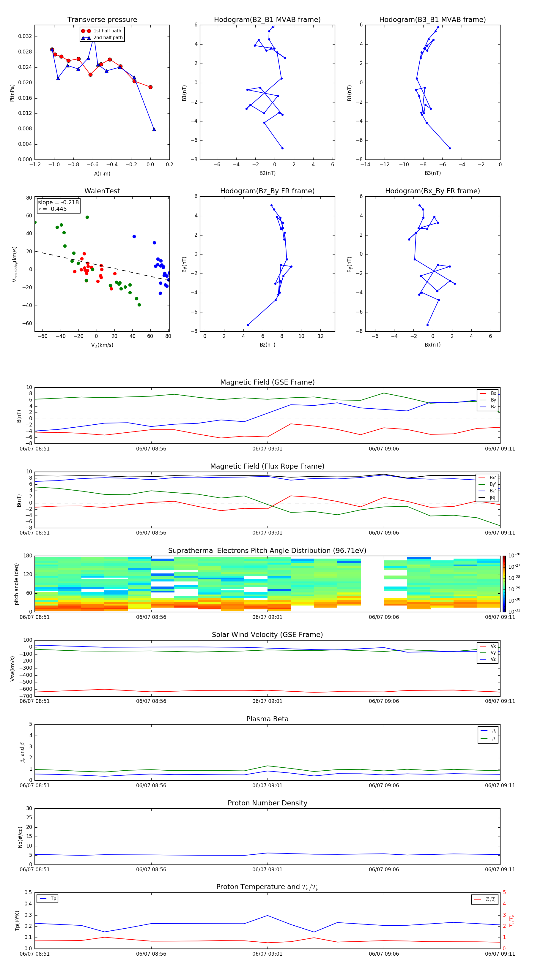Click the Transverse pressure plot title
The image size is (535, 980).
pos(102,20)
